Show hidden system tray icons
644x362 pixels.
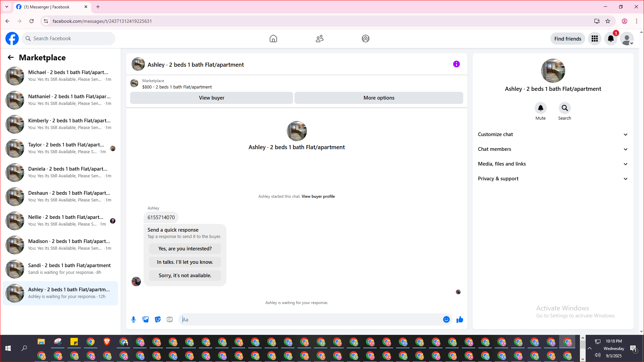[x=589, y=348]
